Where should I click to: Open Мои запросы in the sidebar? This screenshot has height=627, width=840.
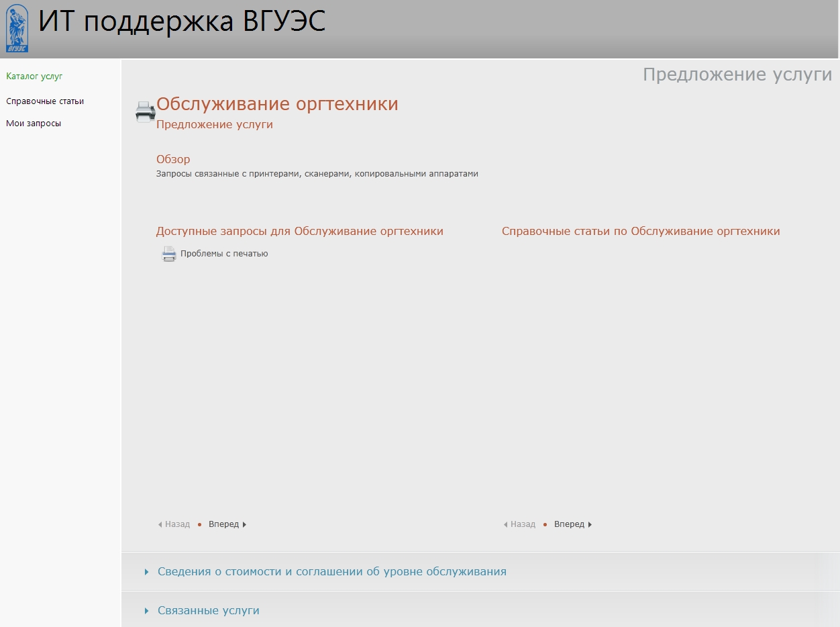click(34, 124)
